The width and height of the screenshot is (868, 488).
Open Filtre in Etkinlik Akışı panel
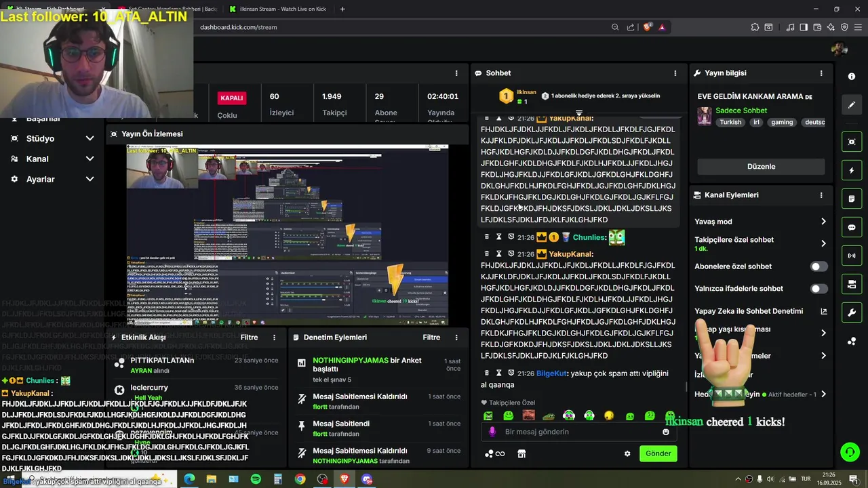click(249, 338)
